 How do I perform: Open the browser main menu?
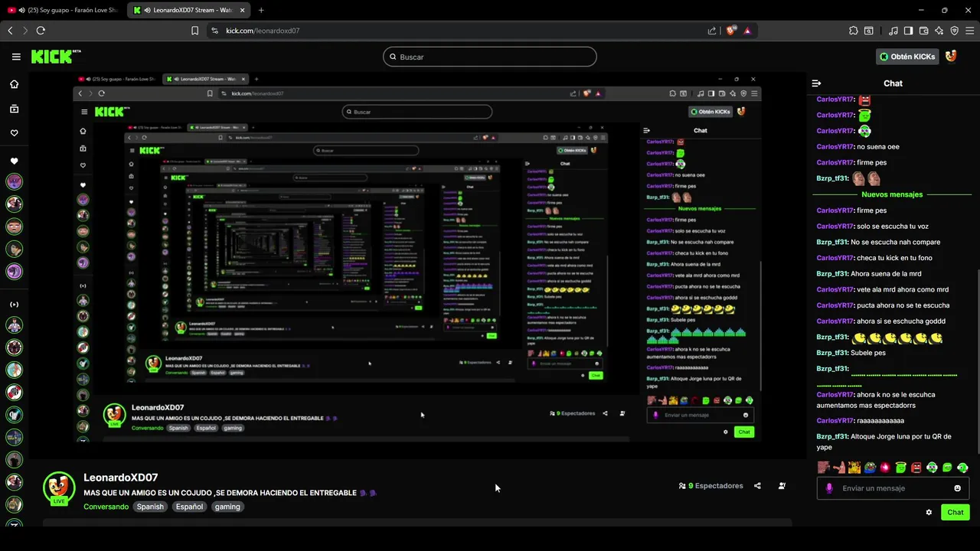[969, 31]
